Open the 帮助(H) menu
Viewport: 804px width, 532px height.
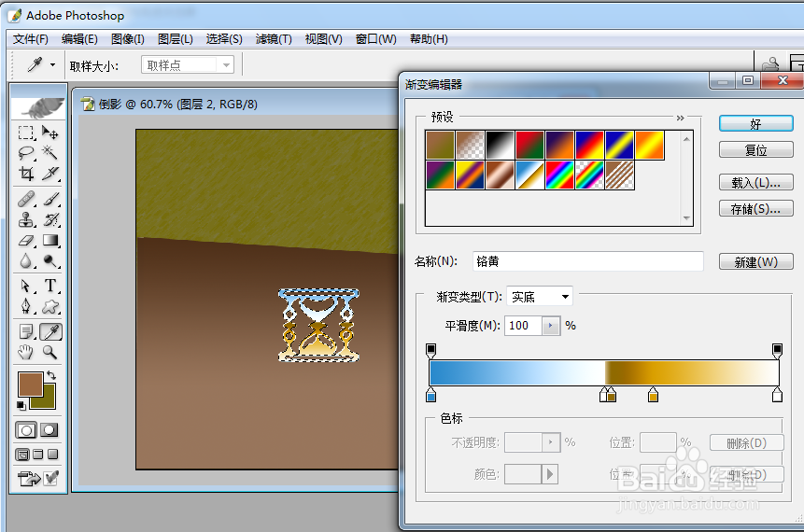(x=429, y=39)
